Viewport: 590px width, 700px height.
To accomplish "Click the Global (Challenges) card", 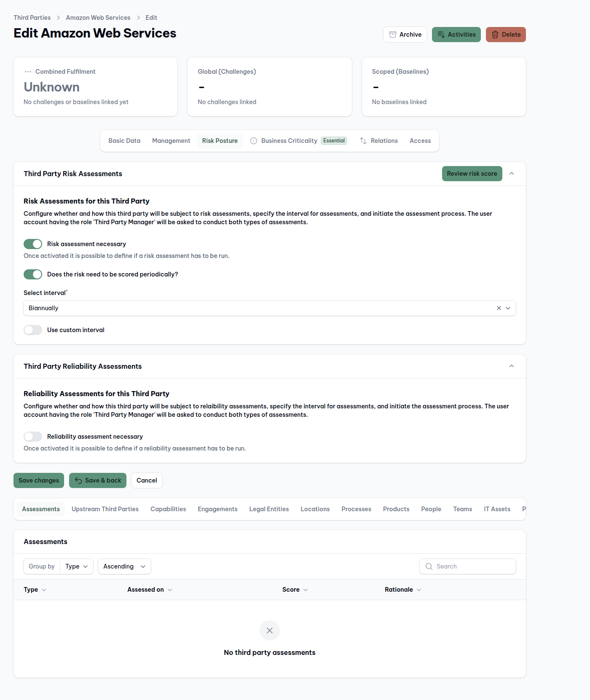I will pos(270,87).
